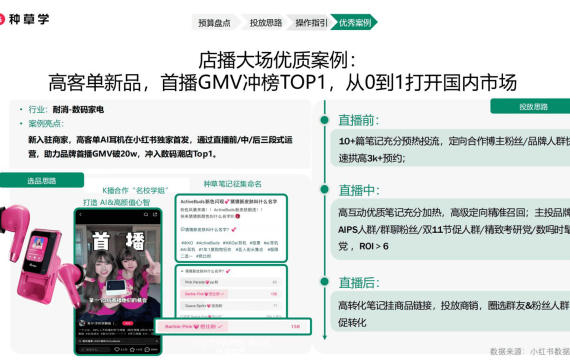This screenshot has width=570, height=360.
Task: Tap share icon in phone screenshot header
Action: (x=155, y=215)
